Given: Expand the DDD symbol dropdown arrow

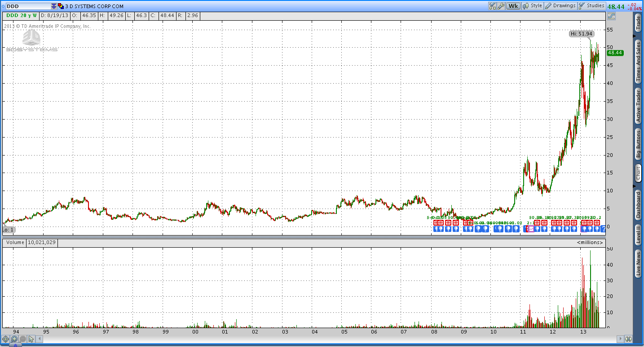Looking at the screenshot, I should pyautogui.click(x=54, y=6).
